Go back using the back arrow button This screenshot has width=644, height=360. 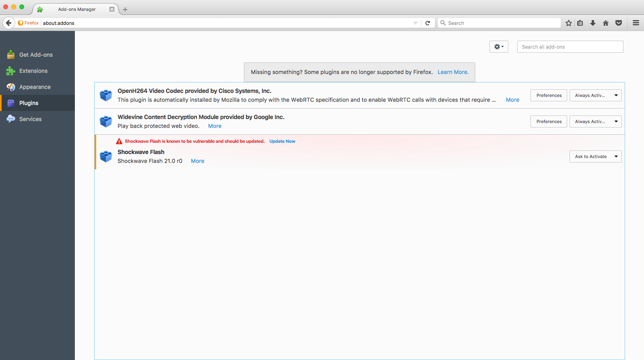point(8,23)
